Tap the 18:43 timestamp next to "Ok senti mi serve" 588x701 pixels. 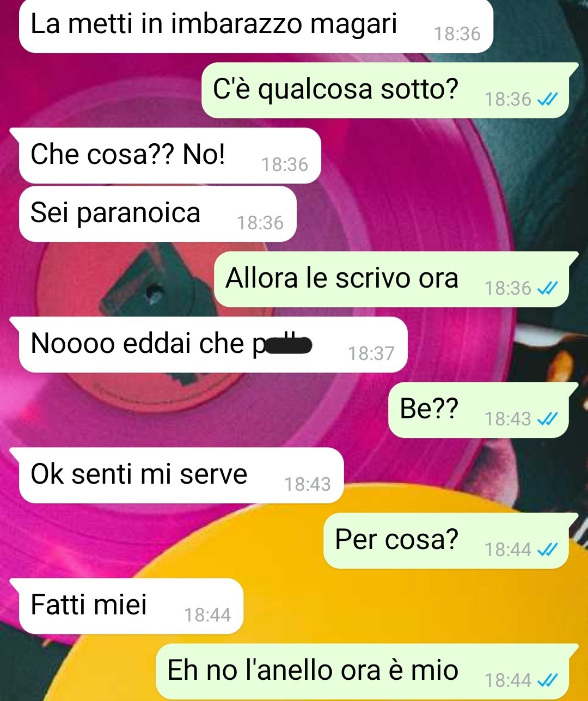[x=308, y=484]
